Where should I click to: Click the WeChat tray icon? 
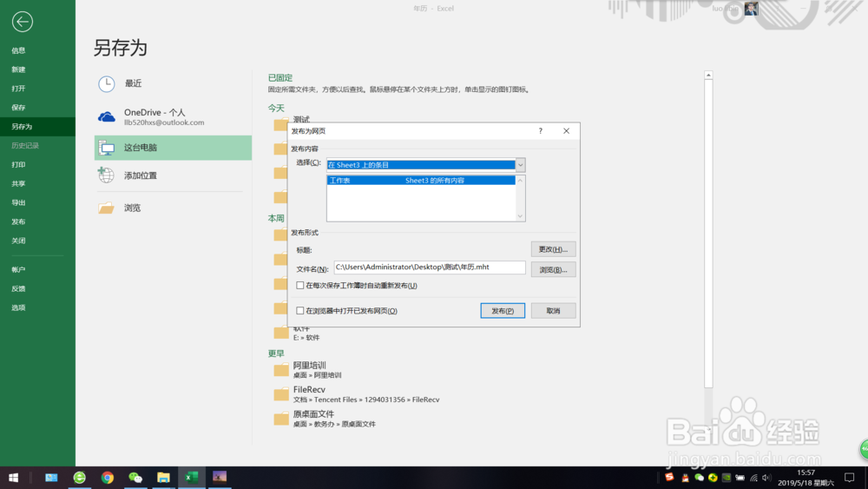coord(699,478)
